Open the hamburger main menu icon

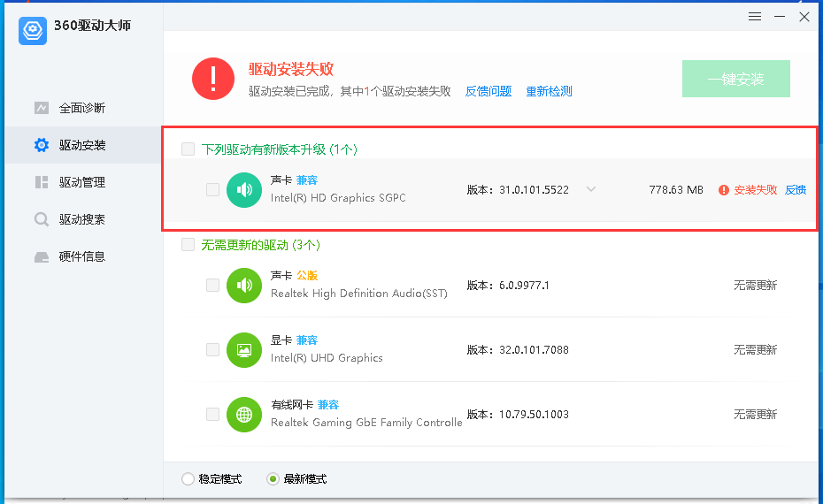coord(755,17)
